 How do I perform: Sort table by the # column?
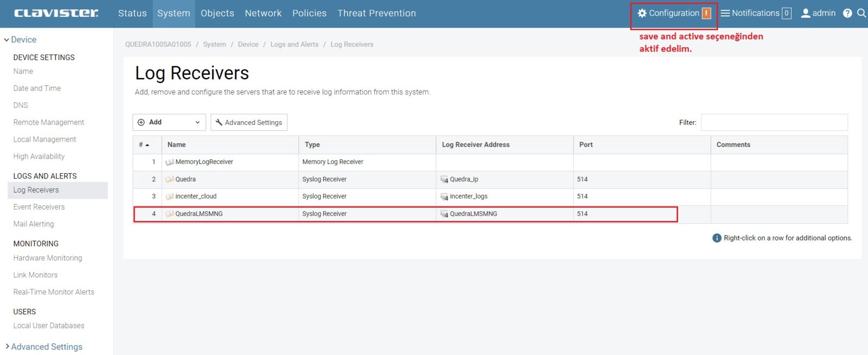coord(144,145)
